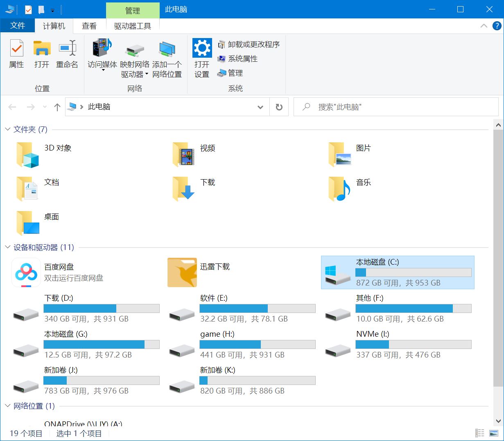Click the back navigation button

click(12, 107)
